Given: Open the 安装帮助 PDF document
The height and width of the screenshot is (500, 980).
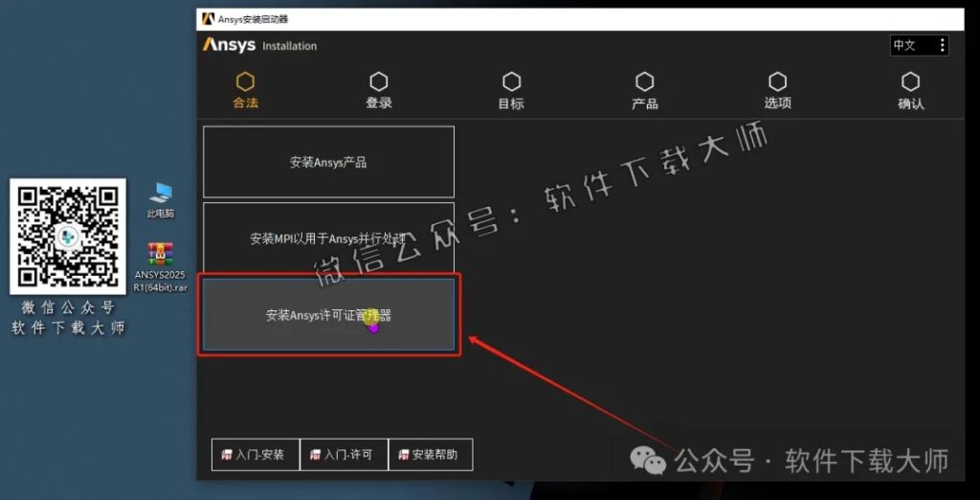Looking at the screenshot, I should (x=431, y=454).
